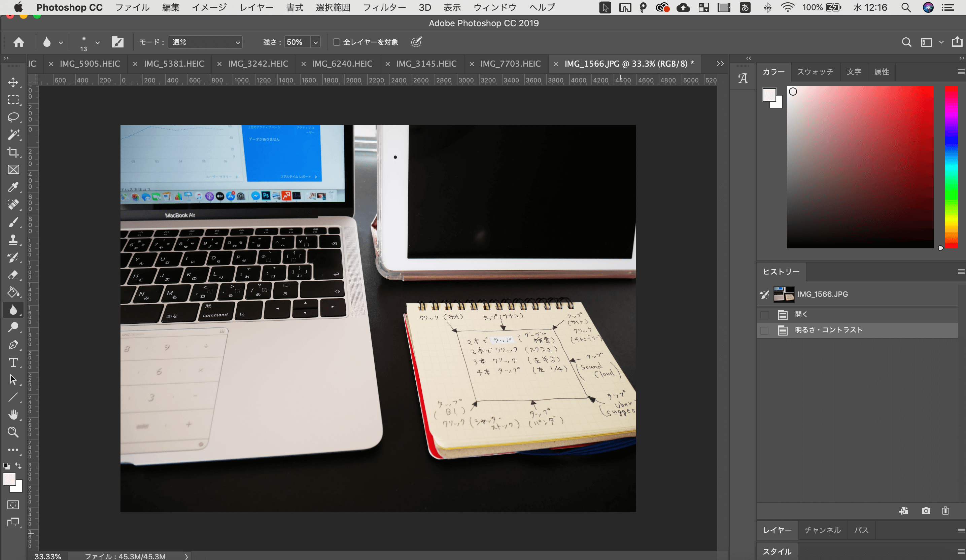The width and height of the screenshot is (966, 560).
Task: Open the 強さ strength slider dropdown
Action: point(316,42)
